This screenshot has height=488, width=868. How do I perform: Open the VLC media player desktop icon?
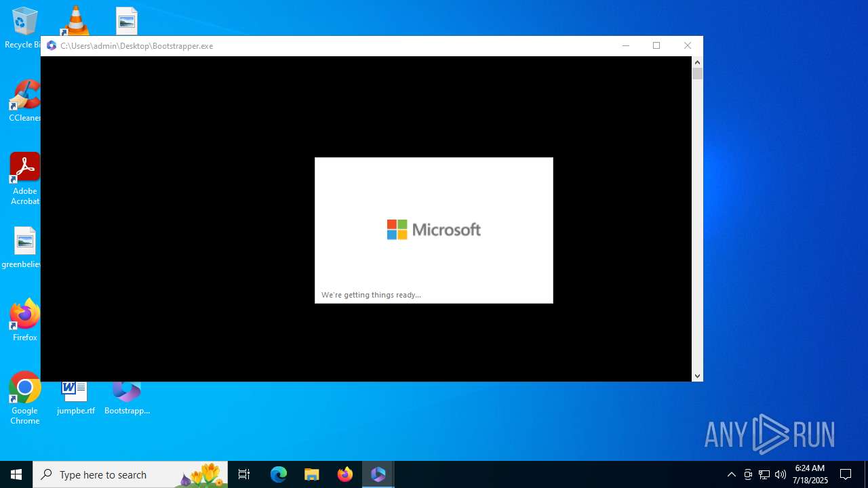[75, 20]
